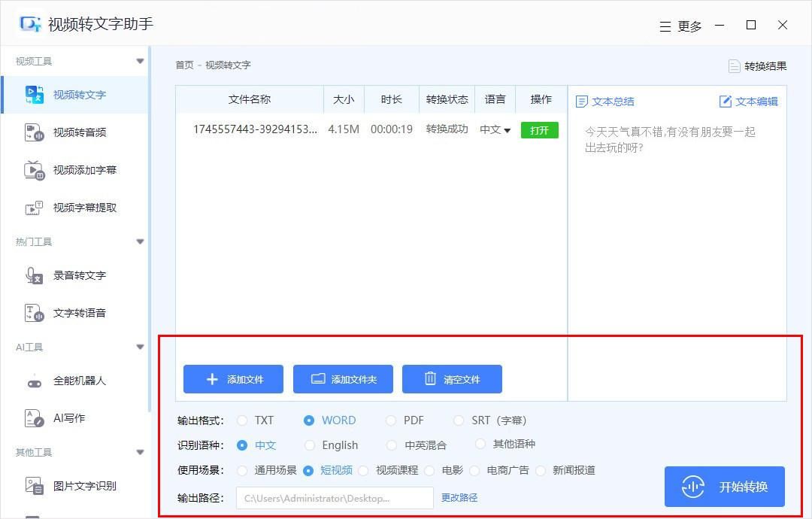Choose SRT (字幕) output format
This screenshot has height=519, width=812.
pos(459,420)
